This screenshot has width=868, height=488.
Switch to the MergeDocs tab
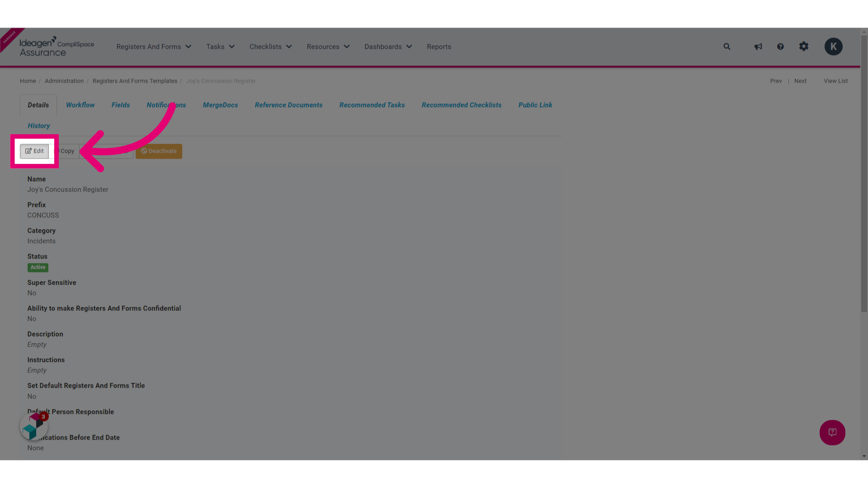pos(220,105)
